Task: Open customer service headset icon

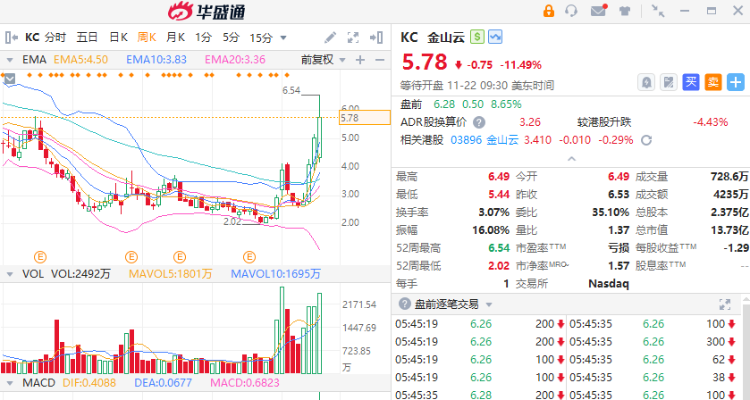Action: click(x=571, y=11)
